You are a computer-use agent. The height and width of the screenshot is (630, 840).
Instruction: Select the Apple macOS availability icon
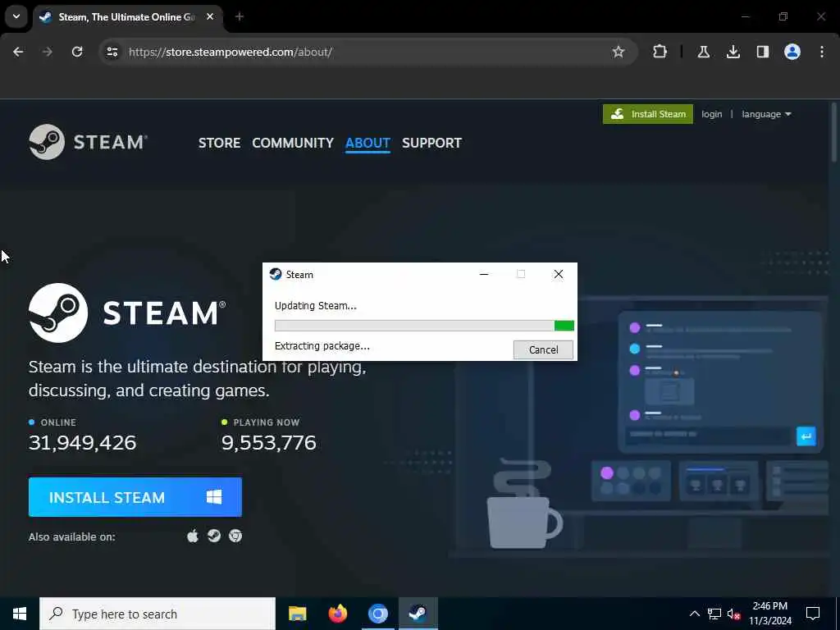click(x=193, y=536)
